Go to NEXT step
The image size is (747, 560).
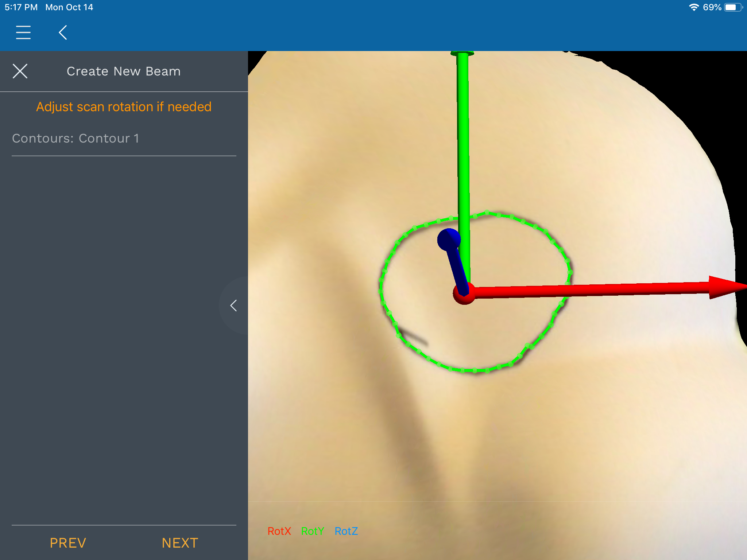180,543
